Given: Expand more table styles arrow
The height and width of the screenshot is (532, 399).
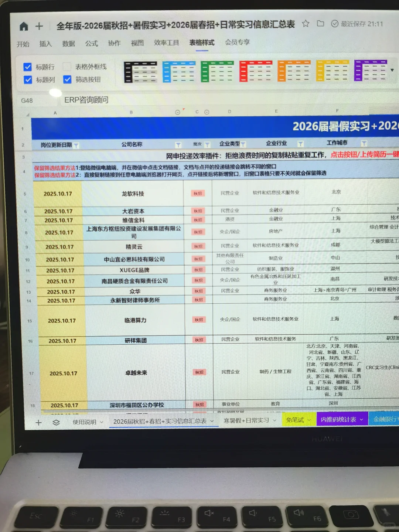Looking at the screenshot, I should [392, 70].
